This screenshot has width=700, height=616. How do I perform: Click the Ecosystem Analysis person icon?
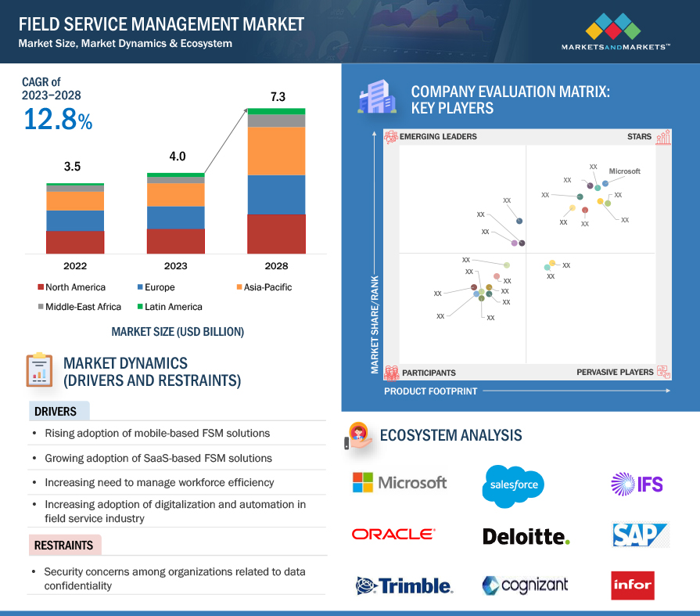358,435
